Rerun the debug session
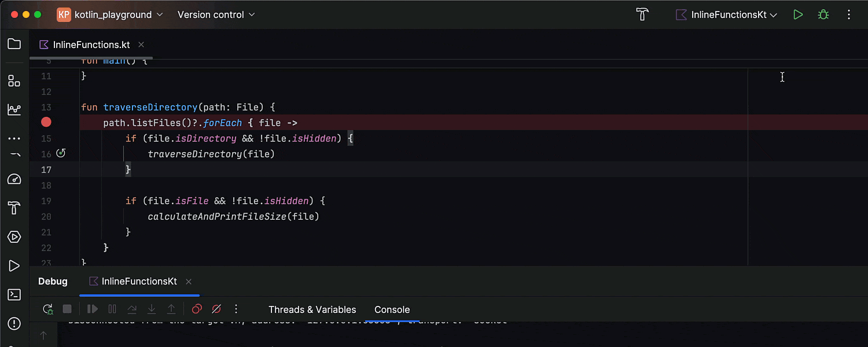Viewport: 868px width, 347px height. click(47, 309)
